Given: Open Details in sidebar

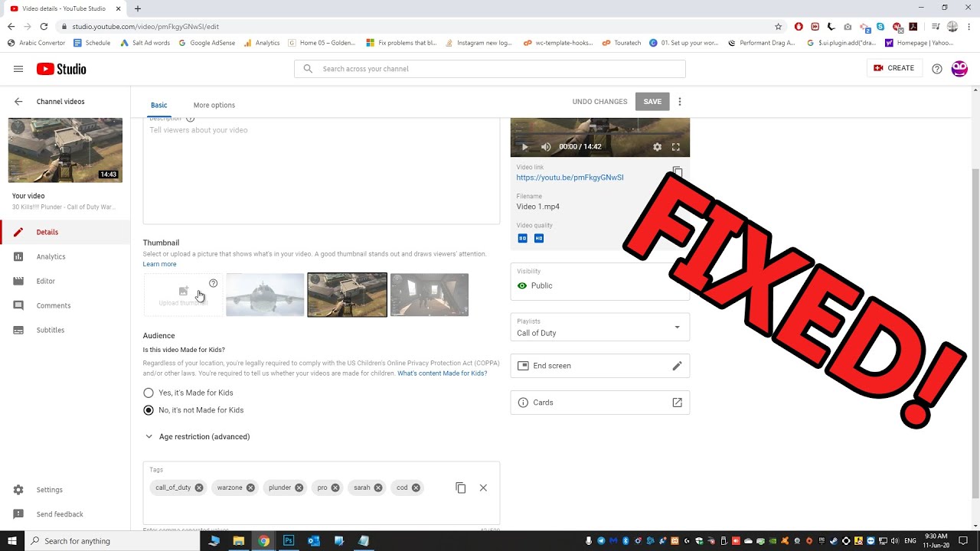Looking at the screenshot, I should pos(65,232).
